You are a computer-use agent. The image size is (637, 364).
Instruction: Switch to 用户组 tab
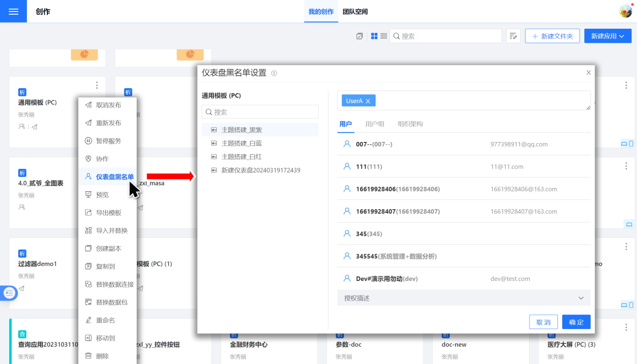(x=375, y=124)
